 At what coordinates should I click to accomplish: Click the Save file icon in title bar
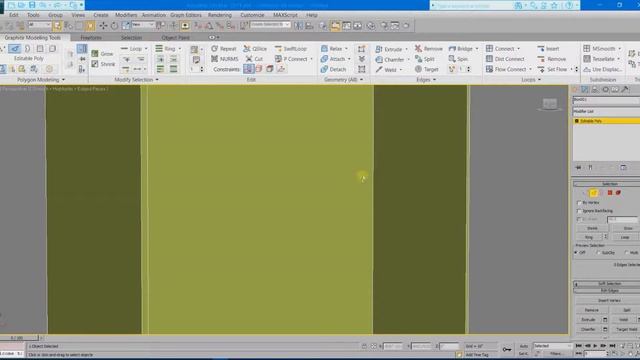click(32, 5)
